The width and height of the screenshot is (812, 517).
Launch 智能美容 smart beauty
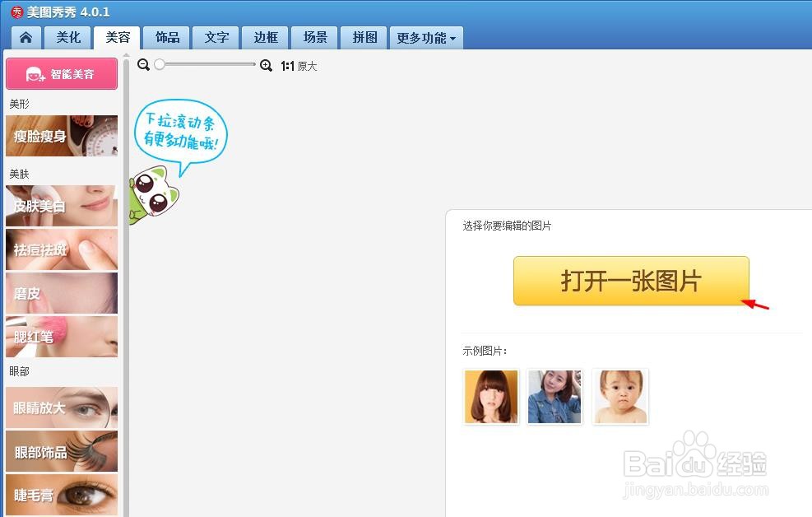click(61, 73)
